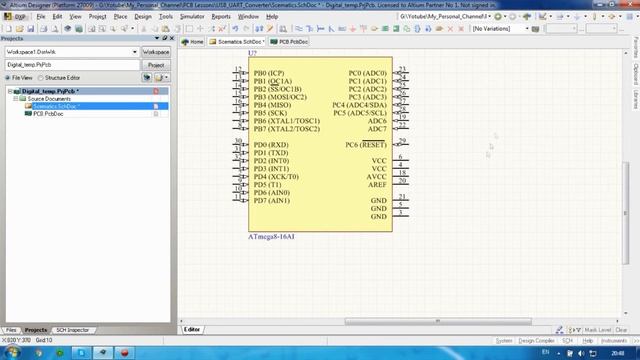Open the Reports menu
Viewport: 640px width, 360px height.
[221, 17]
